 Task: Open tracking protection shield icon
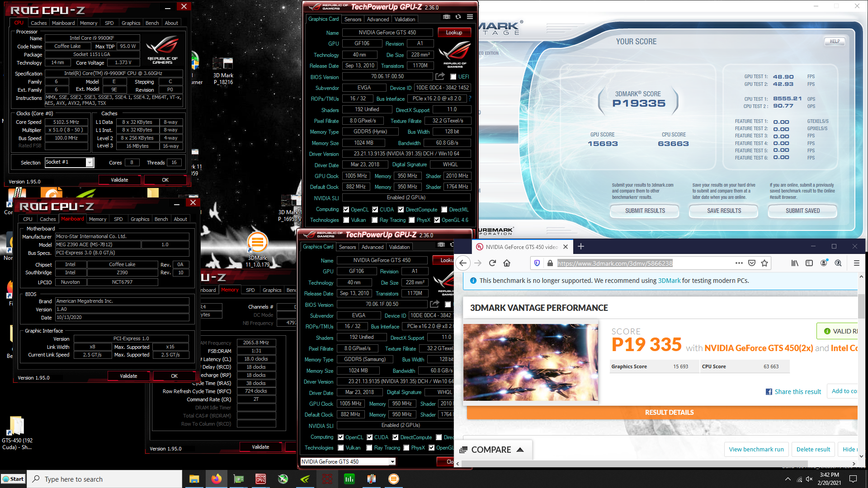[537, 263]
